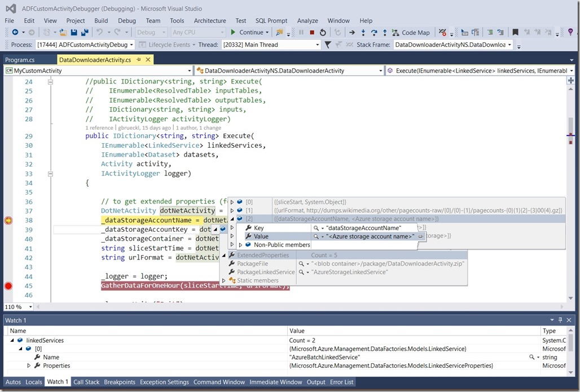Click the Step Over icon
This screenshot has width=580, height=392.
374,33
